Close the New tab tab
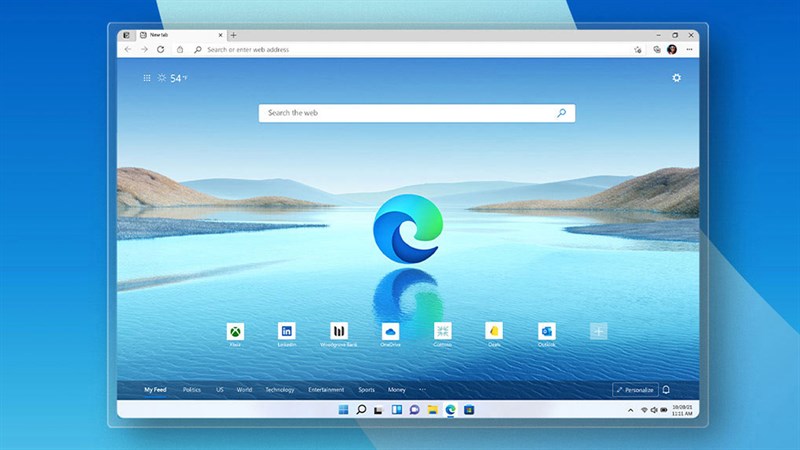Viewport: 800px width, 450px height. (x=220, y=35)
